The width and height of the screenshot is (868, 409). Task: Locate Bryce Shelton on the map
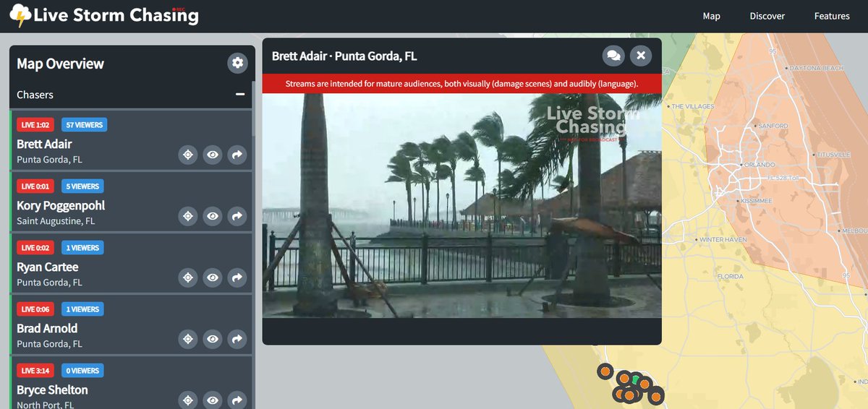188,400
